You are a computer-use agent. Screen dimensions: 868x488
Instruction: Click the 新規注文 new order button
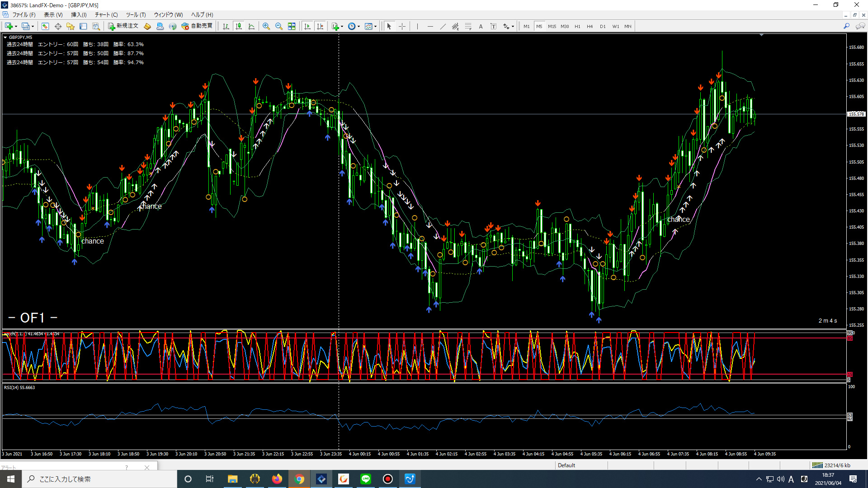click(x=123, y=26)
